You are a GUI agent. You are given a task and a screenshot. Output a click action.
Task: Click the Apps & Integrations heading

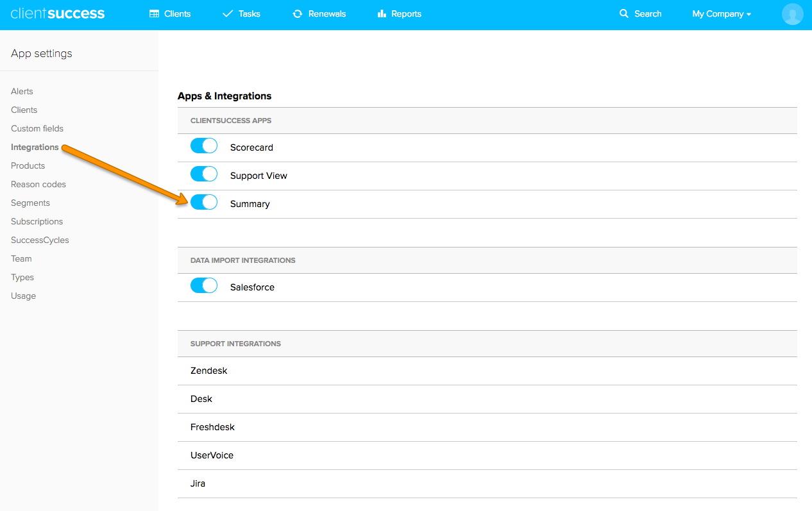(x=224, y=96)
